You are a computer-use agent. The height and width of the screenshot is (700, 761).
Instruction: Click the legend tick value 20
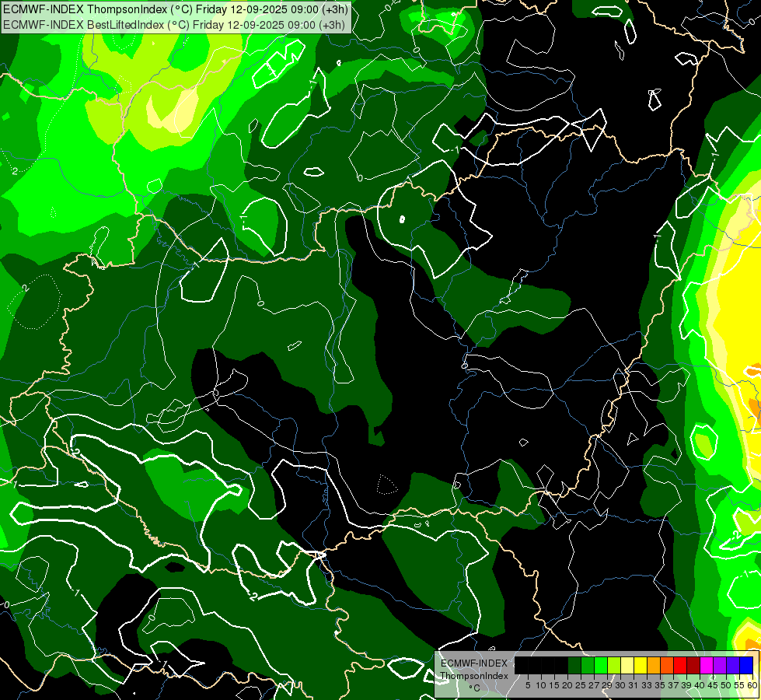click(x=567, y=685)
